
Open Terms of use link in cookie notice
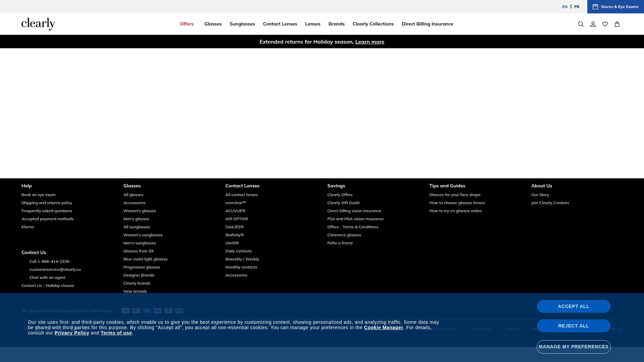(116, 333)
